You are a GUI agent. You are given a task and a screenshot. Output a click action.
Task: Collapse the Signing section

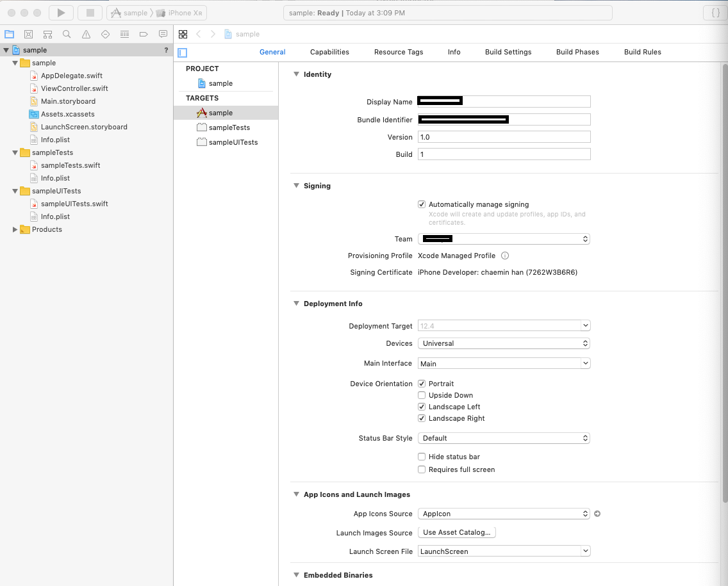pos(296,186)
